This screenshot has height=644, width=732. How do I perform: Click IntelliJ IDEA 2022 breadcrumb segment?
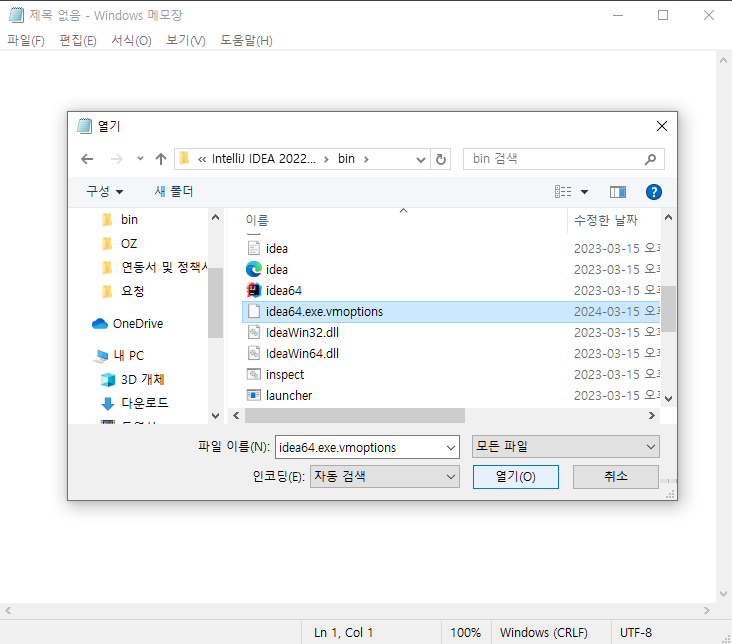pyautogui.click(x=263, y=159)
